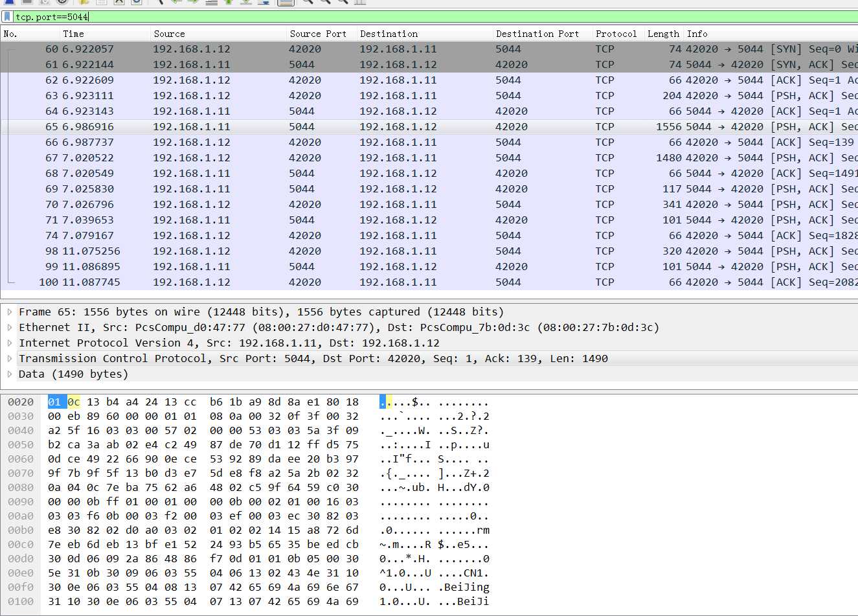The width and height of the screenshot is (858, 616).
Task: Select packet 62 at time 6.922609
Action: click(x=429, y=80)
